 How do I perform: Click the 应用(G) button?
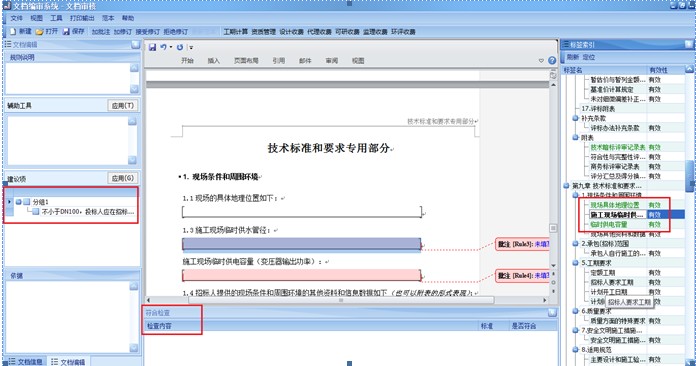(123, 178)
